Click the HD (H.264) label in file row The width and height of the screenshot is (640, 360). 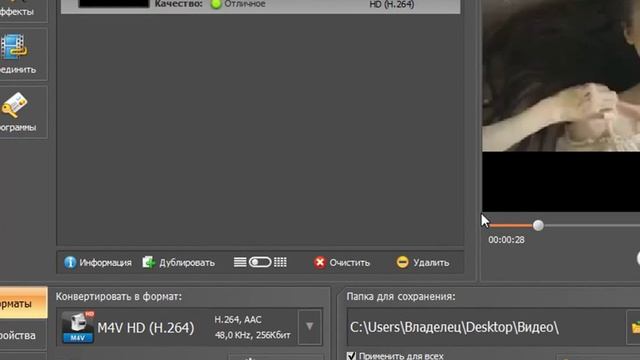(x=392, y=4)
